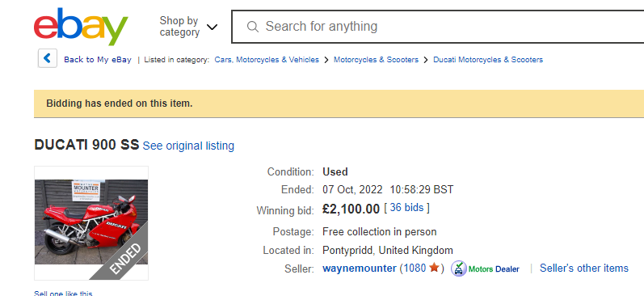
Task: Click the back arrow button
Action: point(47,58)
